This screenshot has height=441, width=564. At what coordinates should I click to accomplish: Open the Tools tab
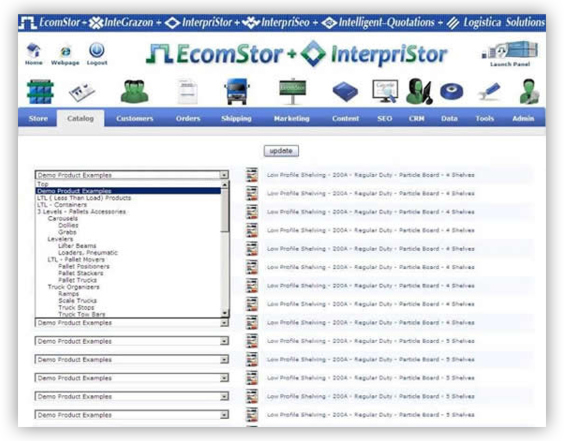[485, 118]
